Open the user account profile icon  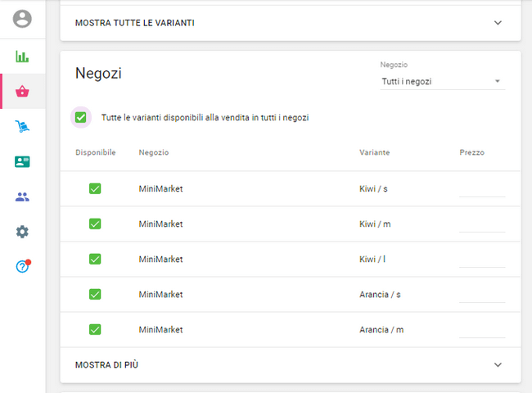[22, 19]
